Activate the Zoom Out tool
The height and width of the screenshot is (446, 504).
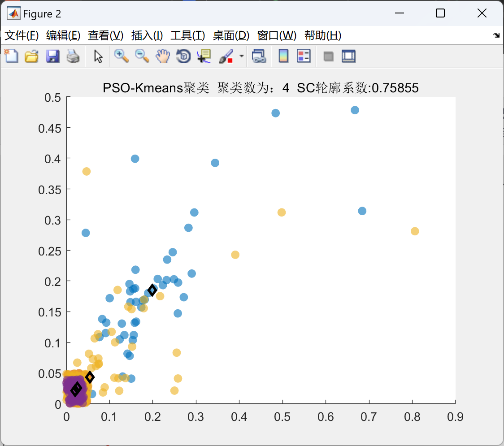[x=142, y=56]
